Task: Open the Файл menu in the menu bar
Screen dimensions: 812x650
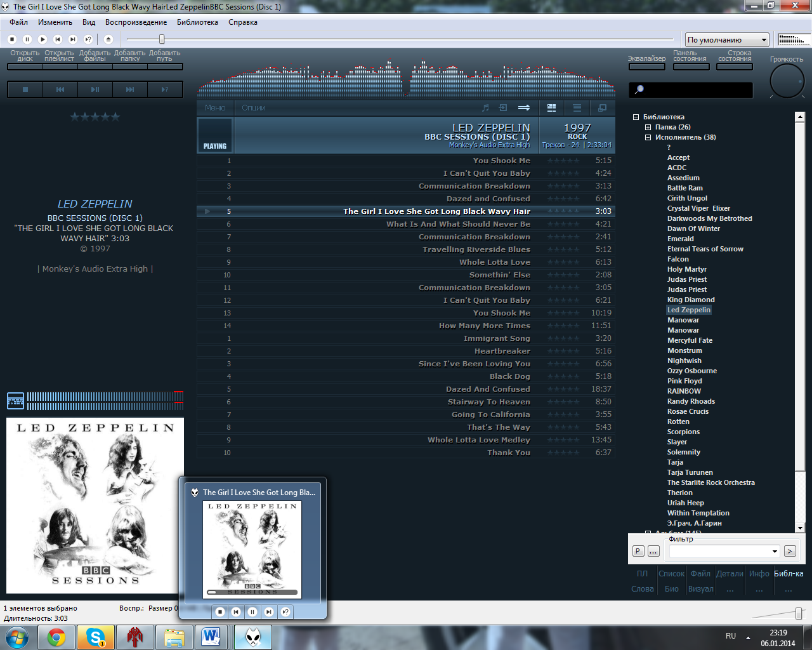Action: [19, 22]
